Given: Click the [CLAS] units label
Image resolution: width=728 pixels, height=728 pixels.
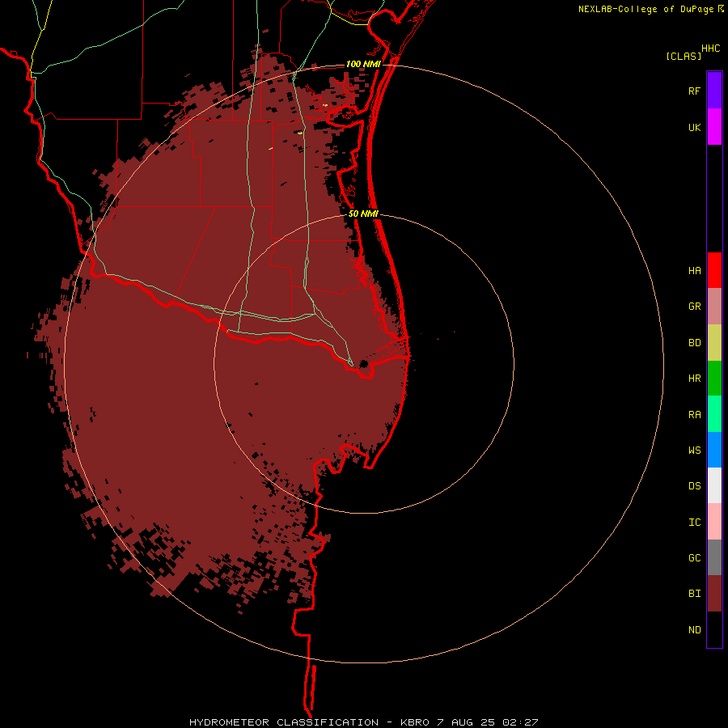Looking at the screenshot, I should (x=684, y=56).
